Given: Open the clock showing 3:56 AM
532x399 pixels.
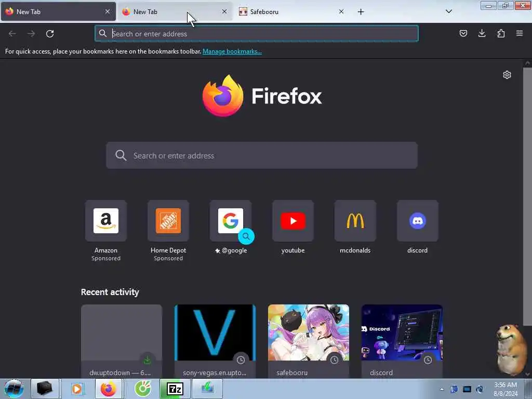Looking at the screenshot, I should 506,389.
